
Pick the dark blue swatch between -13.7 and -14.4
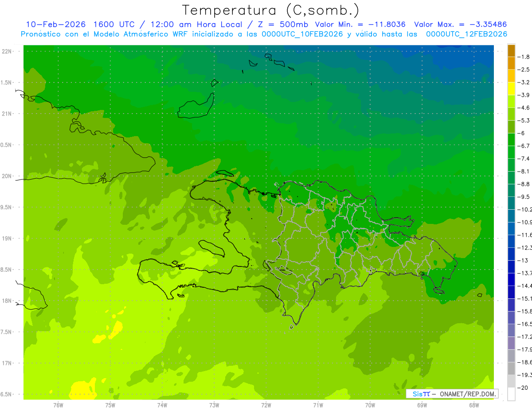pos(511,280)
